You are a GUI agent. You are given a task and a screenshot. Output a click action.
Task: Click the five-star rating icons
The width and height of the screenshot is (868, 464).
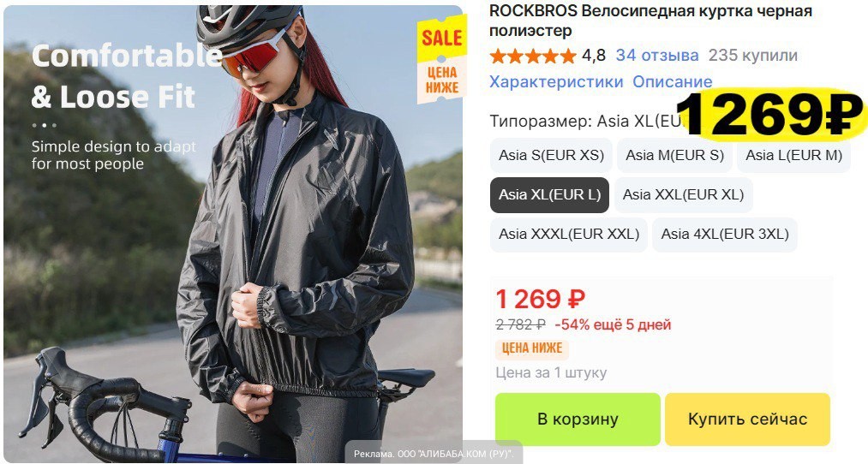pos(532,56)
